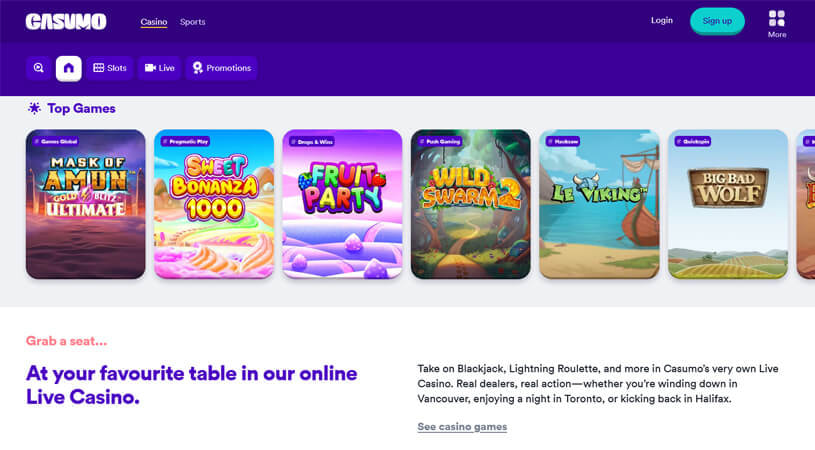Screen dimensions: 815x450
Task: Open the Le Viking game tile
Action: pyautogui.click(x=599, y=204)
